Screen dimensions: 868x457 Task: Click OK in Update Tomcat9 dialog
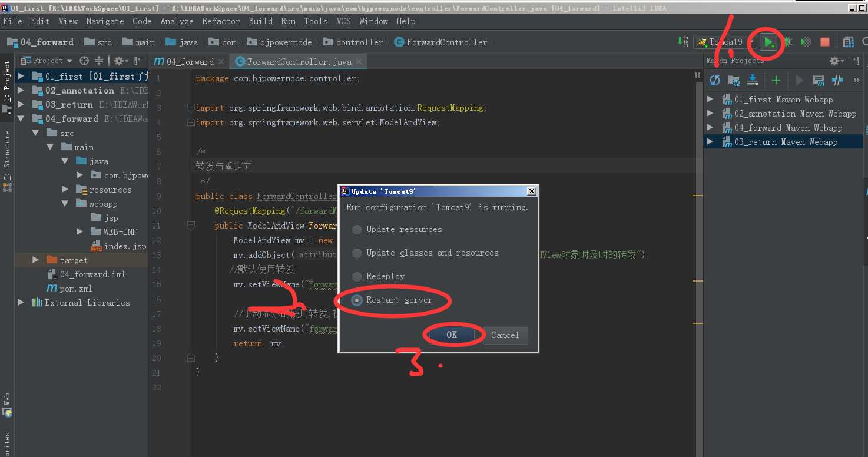coord(452,335)
